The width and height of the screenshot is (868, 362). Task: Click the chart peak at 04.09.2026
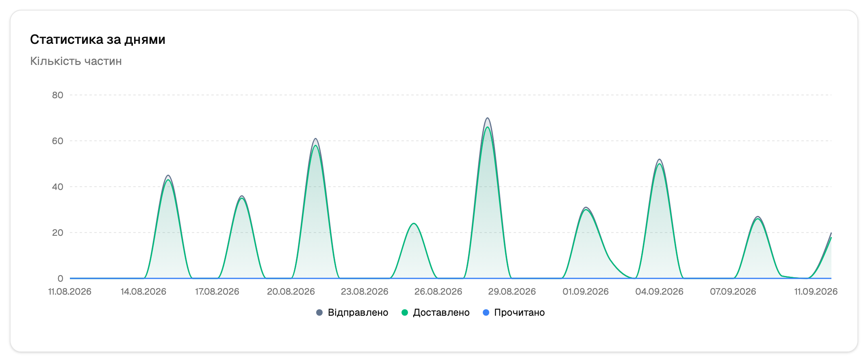pos(659,159)
